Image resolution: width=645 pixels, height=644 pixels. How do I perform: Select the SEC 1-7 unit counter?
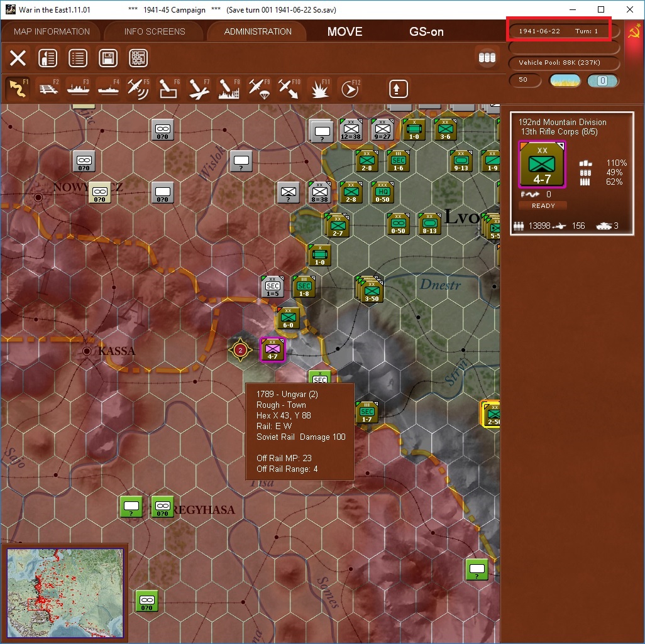click(367, 412)
